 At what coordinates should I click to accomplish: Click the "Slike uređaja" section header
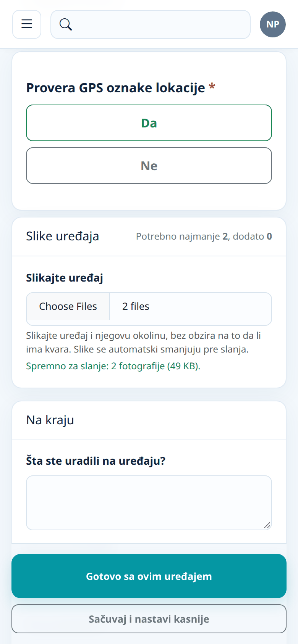tap(63, 236)
